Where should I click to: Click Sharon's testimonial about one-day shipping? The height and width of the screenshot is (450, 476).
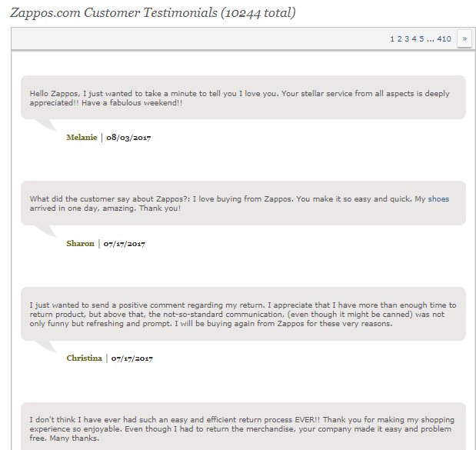coord(243,203)
